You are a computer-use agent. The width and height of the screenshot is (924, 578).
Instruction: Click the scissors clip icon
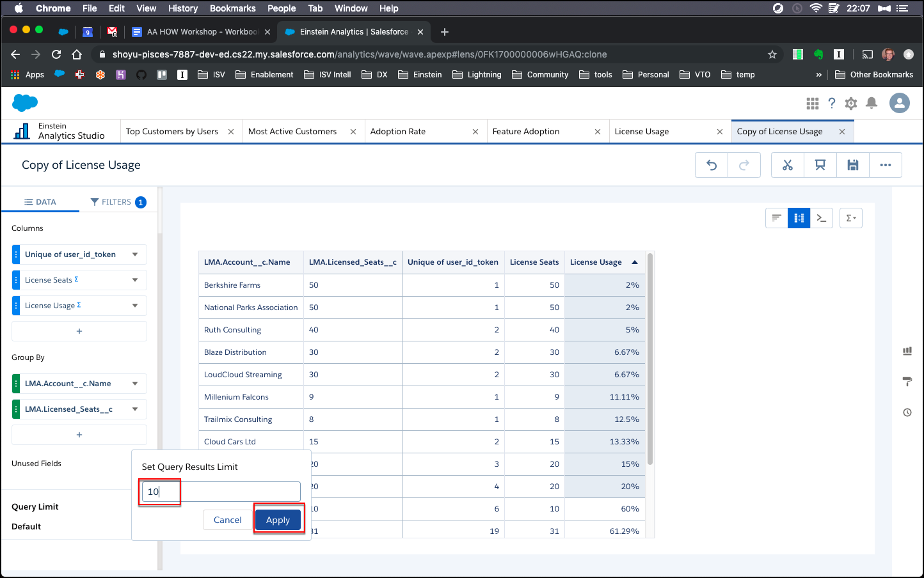(788, 165)
